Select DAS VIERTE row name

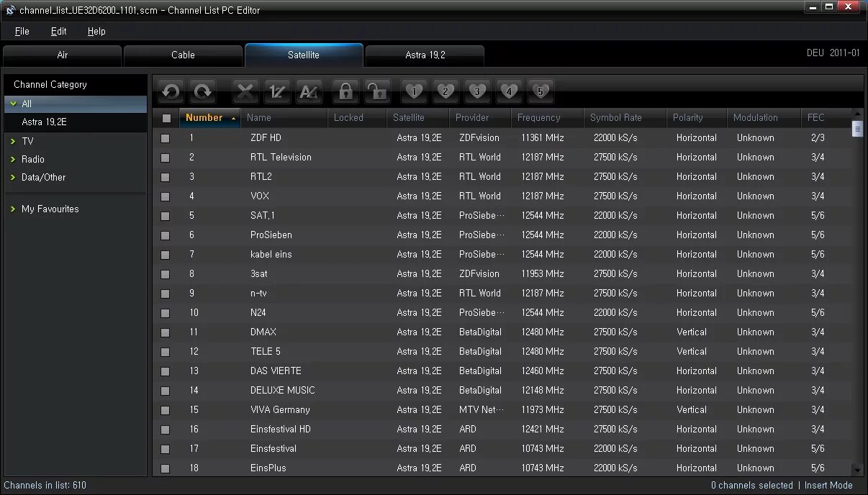click(x=276, y=371)
